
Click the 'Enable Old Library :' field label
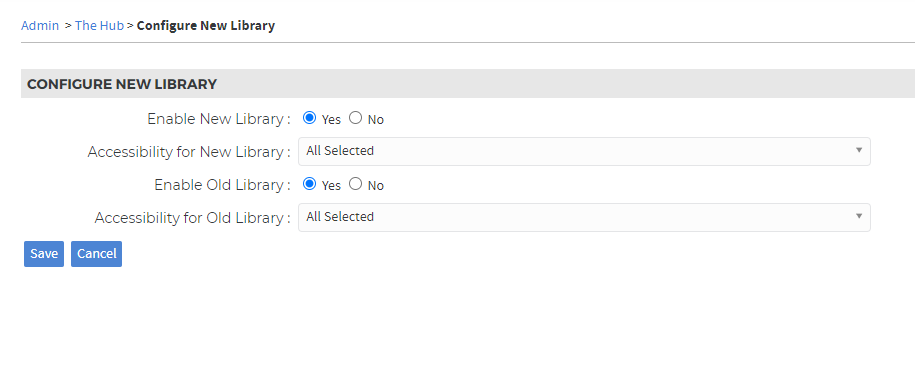click(x=222, y=184)
